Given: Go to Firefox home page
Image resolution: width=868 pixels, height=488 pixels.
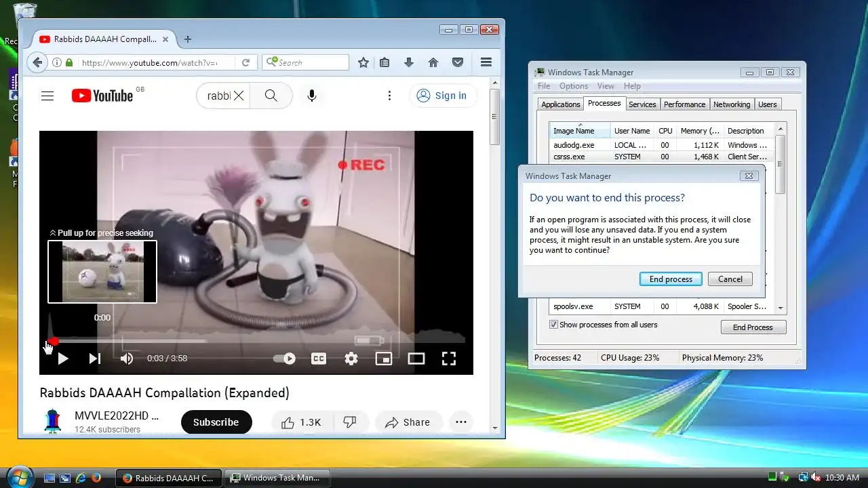Looking at the screenshot, I should click(433, 62).
